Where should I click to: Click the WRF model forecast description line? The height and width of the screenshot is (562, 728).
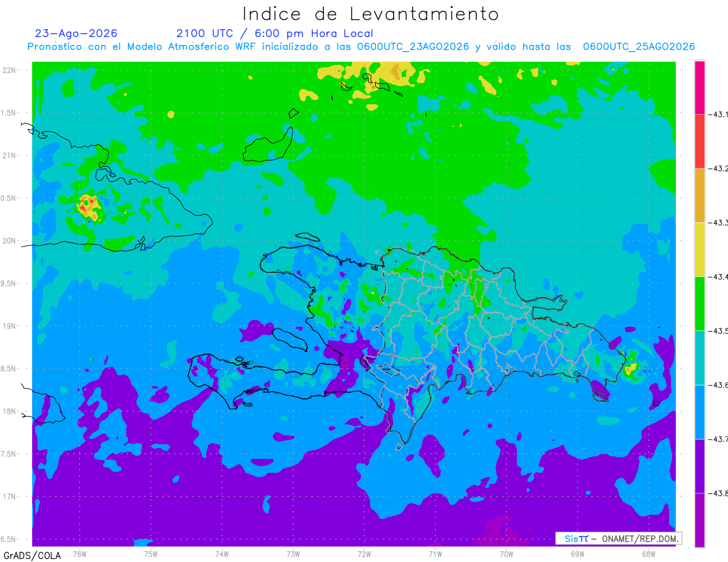(x=362, y=47)
